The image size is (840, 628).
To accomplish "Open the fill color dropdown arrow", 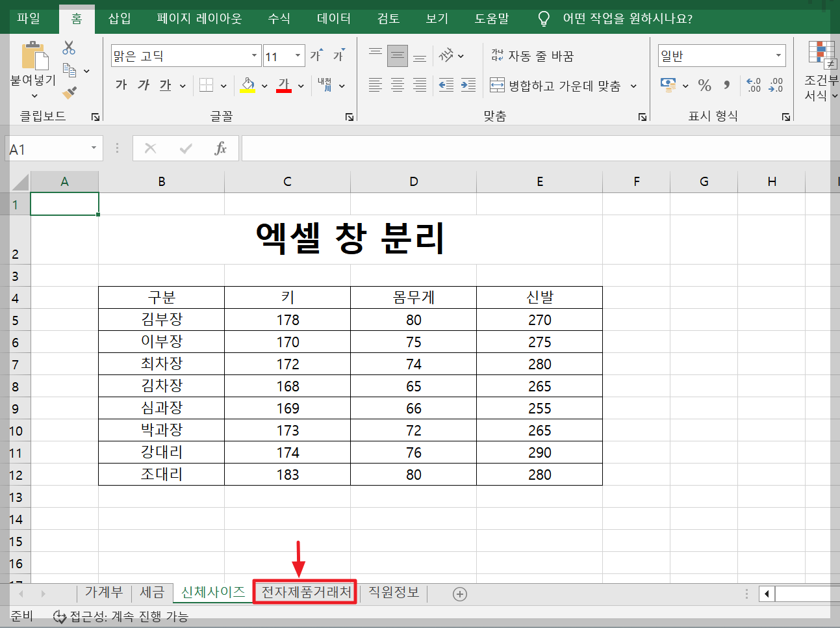I will pyautogui.click(x=264, y=85).
